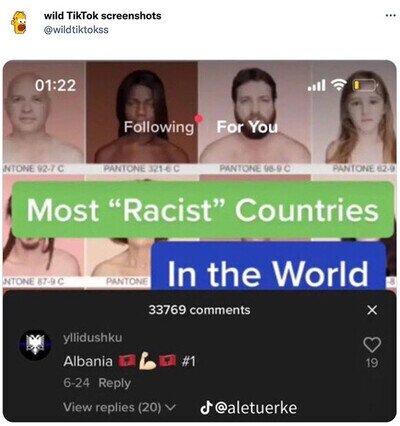Click the Pantone 321-6 C skin swatch portrait

coord(142,112)
